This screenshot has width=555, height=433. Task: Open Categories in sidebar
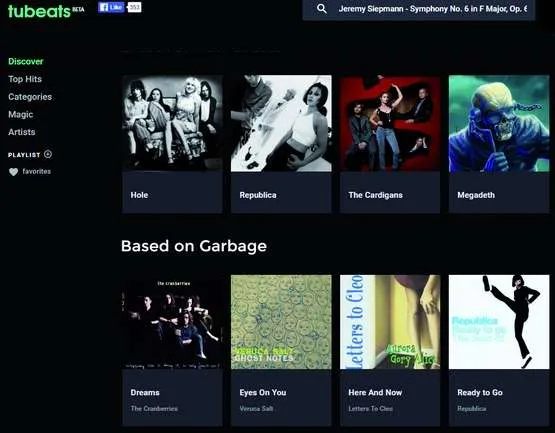(x=30, y=97)
